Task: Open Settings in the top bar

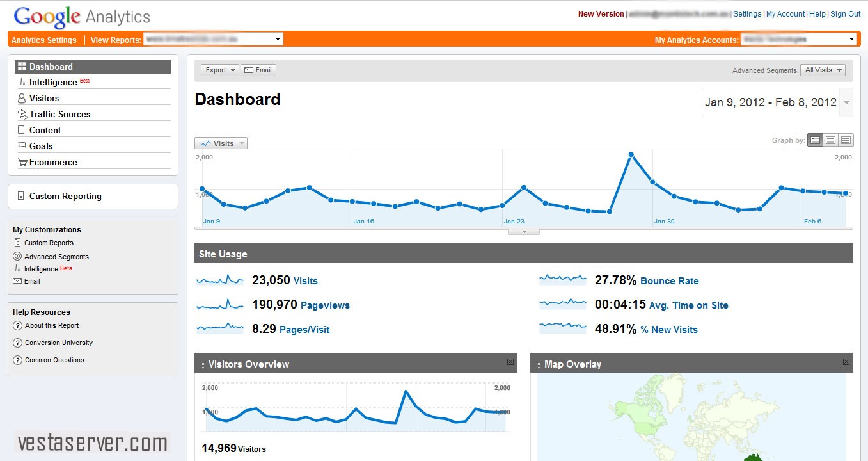Action: point(747,14)
